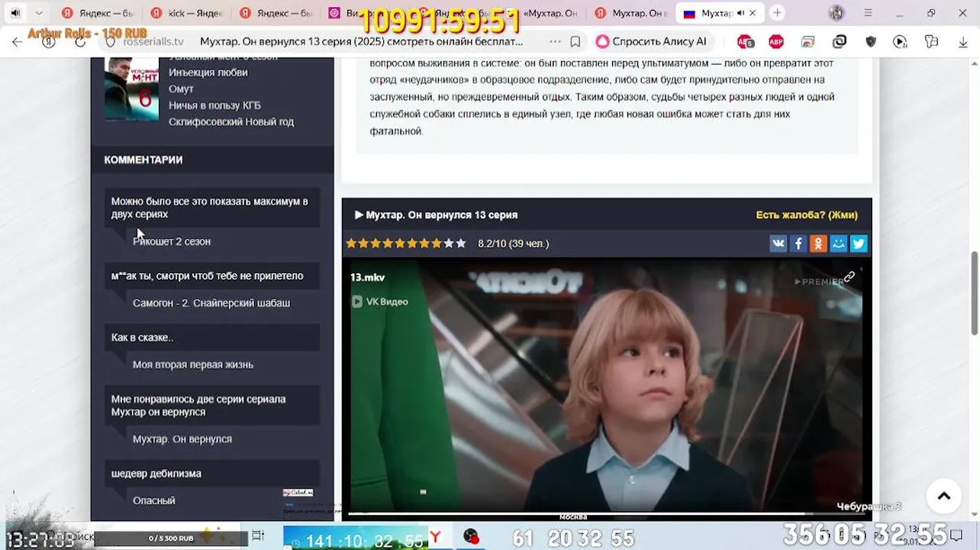This screenshot has width=980, height=550.
Task: Open the picture-in-picture video extension icon
Action: coord(900,42)
